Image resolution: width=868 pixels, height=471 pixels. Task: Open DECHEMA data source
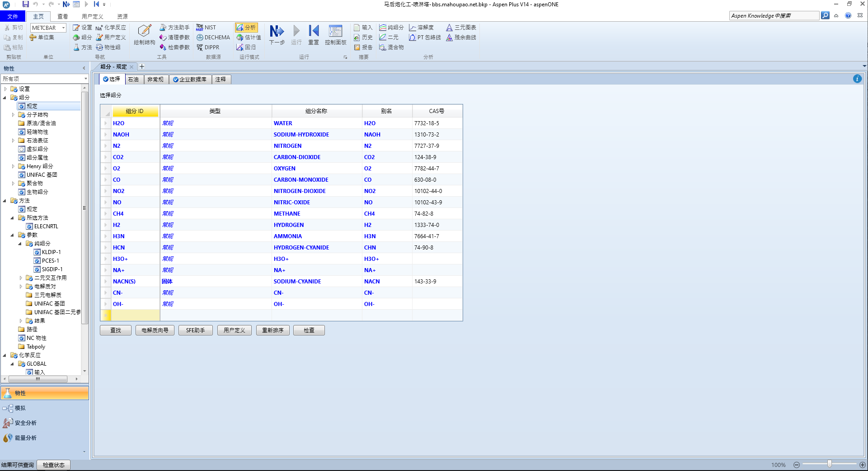(213, 38)
